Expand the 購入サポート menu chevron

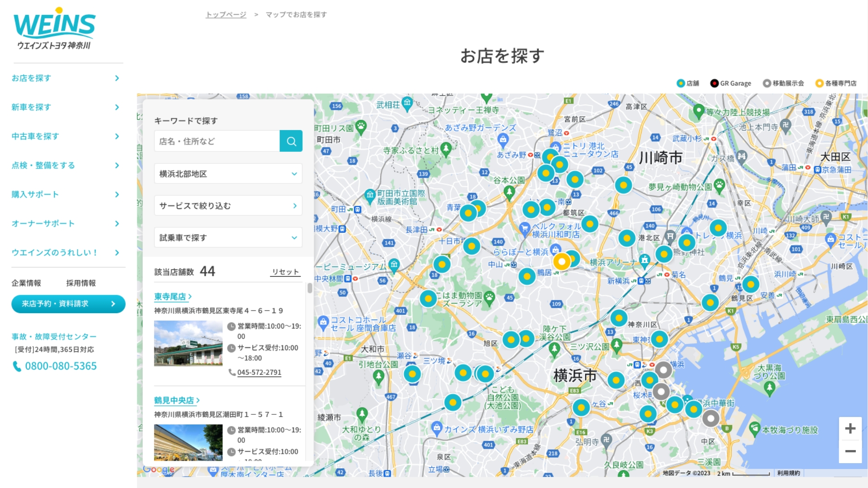coord(117,194)
